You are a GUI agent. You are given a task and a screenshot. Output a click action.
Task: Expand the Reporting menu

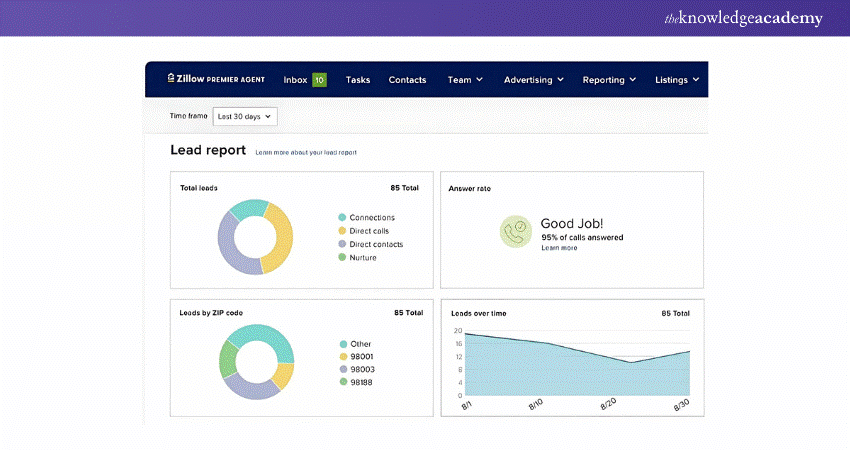click(x=609, y=80)
